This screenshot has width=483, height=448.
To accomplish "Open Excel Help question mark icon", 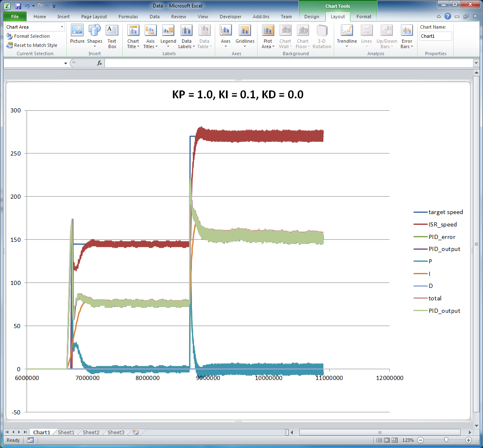I will (x=448, y=16).
